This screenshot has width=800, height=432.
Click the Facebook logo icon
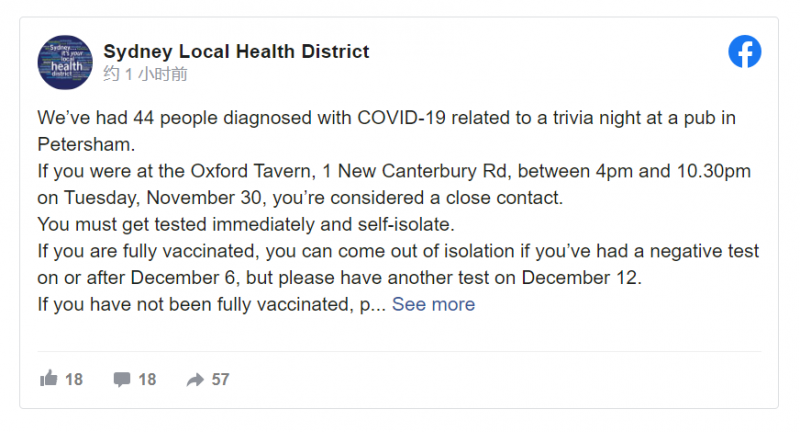[744, 52]
